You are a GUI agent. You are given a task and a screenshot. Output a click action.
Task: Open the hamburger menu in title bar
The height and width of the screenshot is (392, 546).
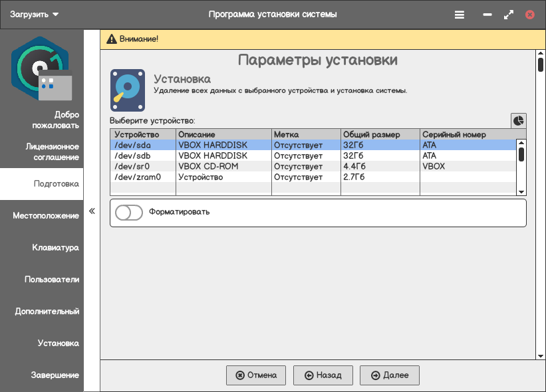tap(460, 15)
